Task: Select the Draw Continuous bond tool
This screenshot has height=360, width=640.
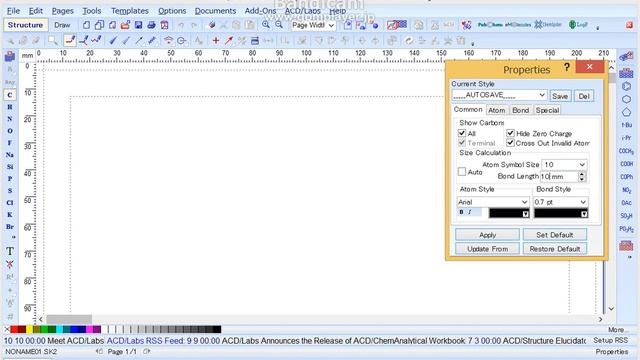Action: (x=83, y=40)
